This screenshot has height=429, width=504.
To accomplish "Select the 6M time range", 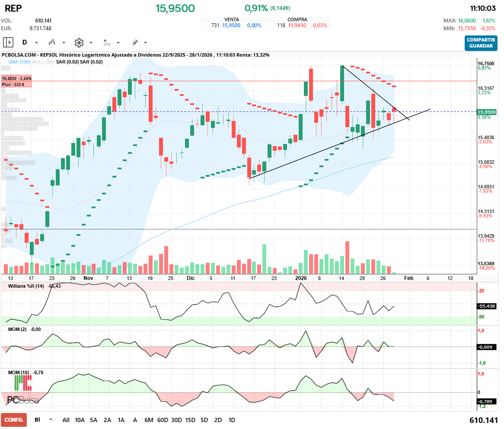I will click(x=149, y=420).
